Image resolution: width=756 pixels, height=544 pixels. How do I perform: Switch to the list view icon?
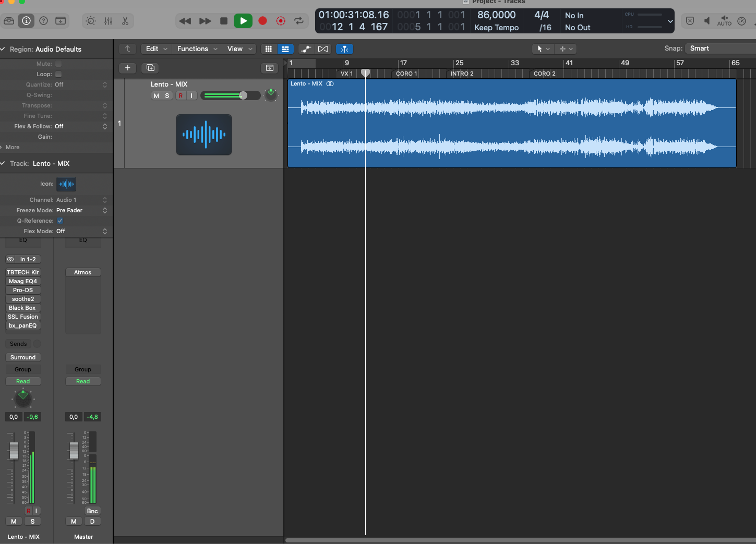(x=285, y=49)
